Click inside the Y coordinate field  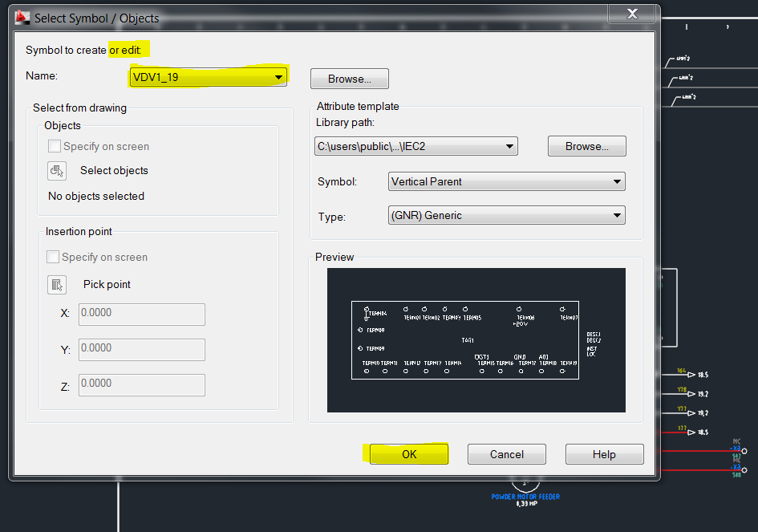(x=141, y=349)
